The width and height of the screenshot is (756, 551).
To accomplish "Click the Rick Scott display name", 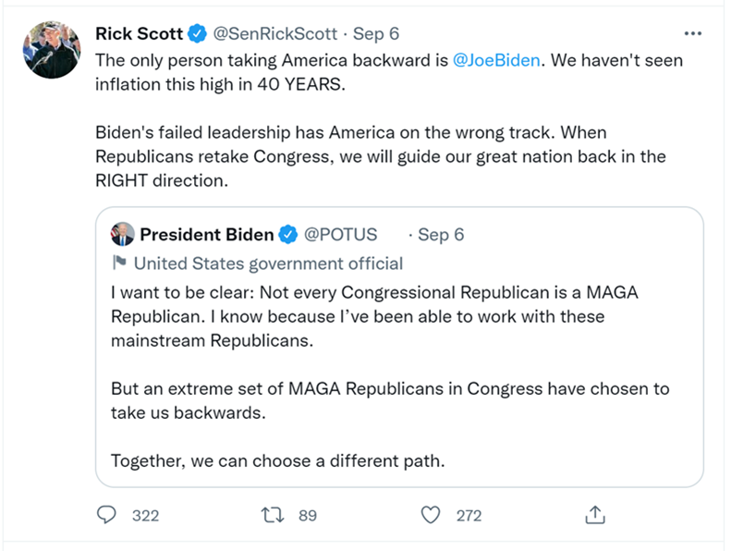I will click(x=139, y=34).
